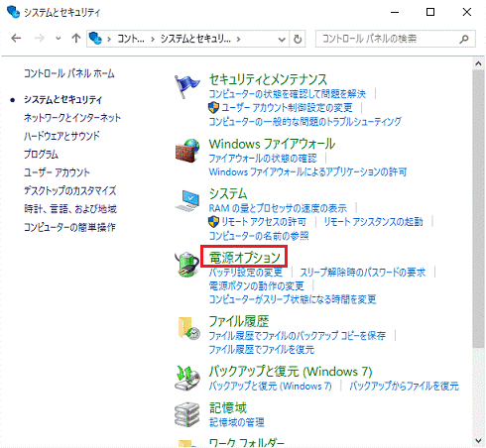Image resolution: width=486 pixels, height=448 pixels.
Task: Click コンピューターがスリープ状態になる時間を変更
Action: pos(293,299)
